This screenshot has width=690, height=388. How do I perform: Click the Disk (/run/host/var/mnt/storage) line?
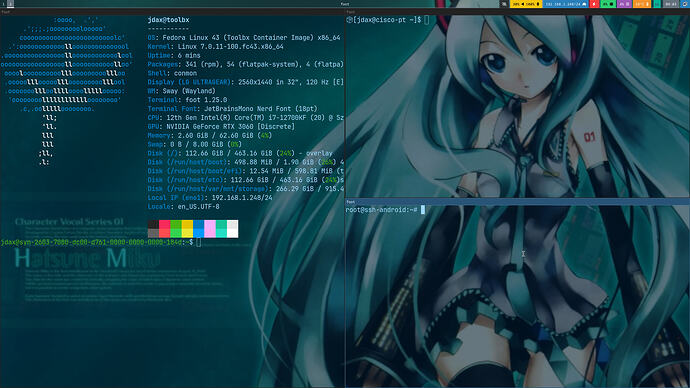click(246, 188)
